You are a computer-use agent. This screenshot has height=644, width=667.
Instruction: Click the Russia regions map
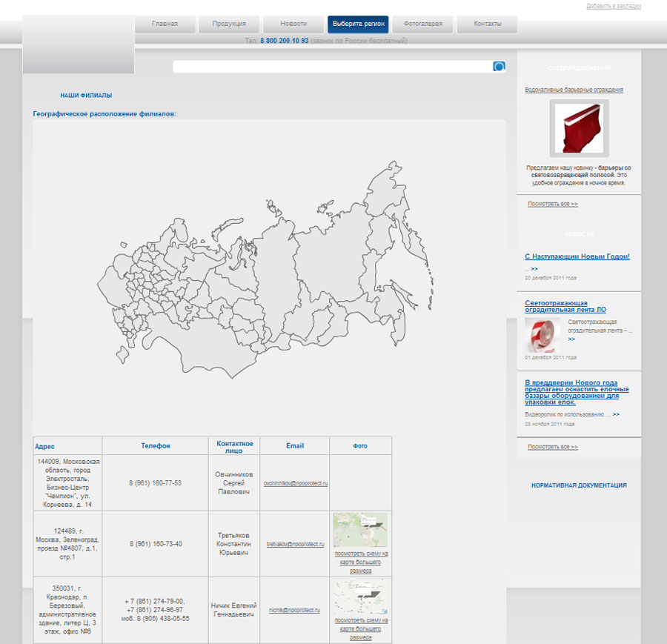coord(268,274)
